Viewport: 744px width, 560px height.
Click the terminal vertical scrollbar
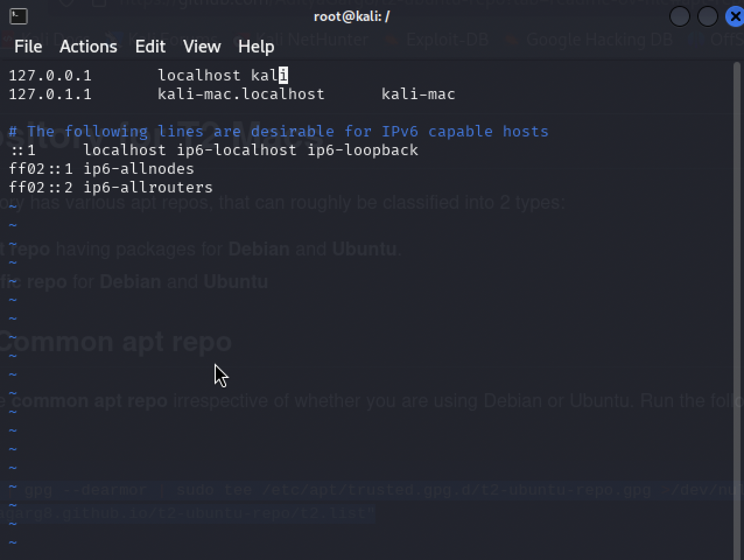pos(738,292)
